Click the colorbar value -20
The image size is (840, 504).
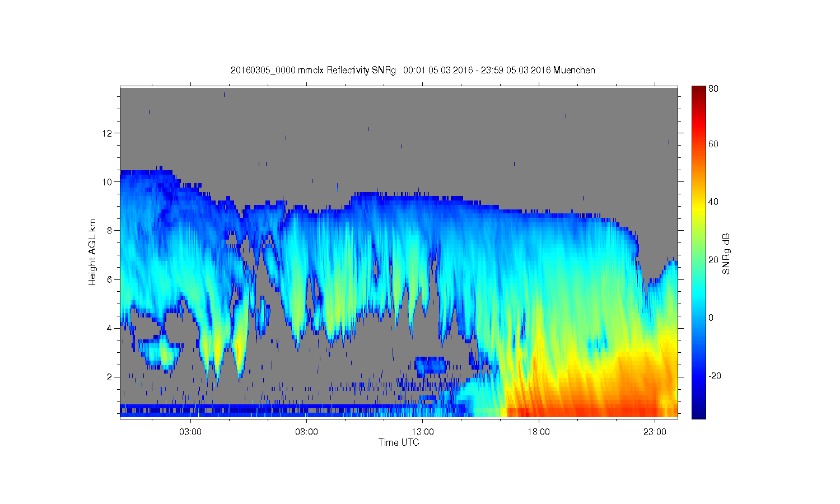click(x=715, y=376)
